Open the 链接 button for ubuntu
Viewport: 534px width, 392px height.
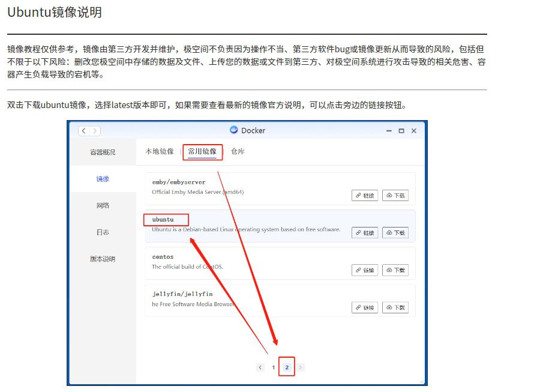[365, 233]
